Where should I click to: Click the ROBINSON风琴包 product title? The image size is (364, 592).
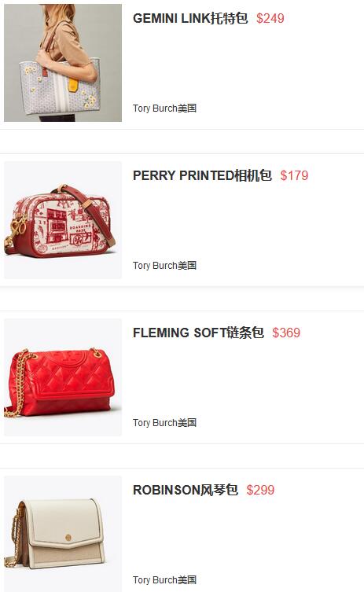click(x=186, y=490)
